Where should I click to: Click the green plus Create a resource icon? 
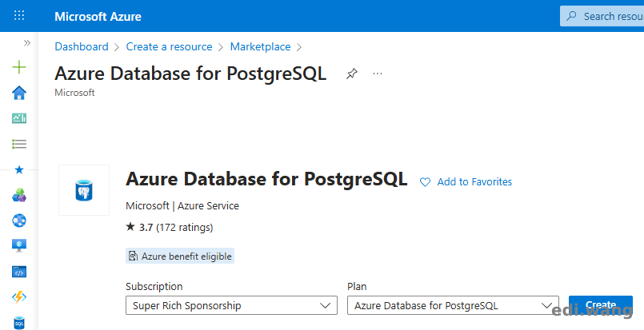tap(19, 68)
